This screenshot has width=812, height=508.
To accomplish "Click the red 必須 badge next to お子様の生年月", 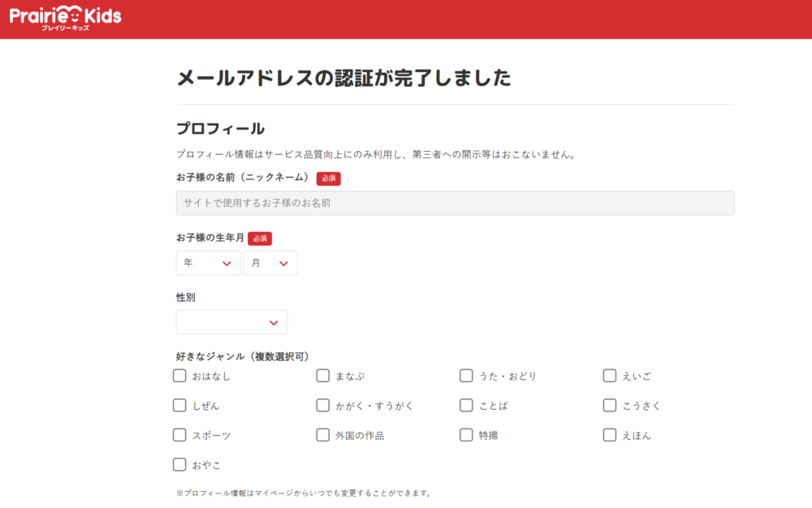I will point(260,238).
